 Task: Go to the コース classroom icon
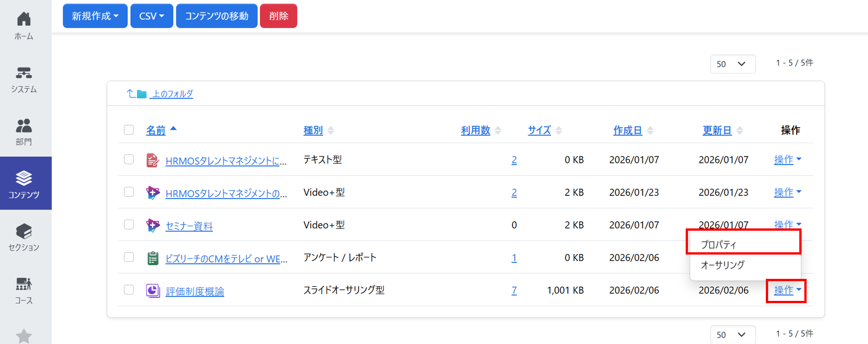pyautogui.click(x=24, y=284)
